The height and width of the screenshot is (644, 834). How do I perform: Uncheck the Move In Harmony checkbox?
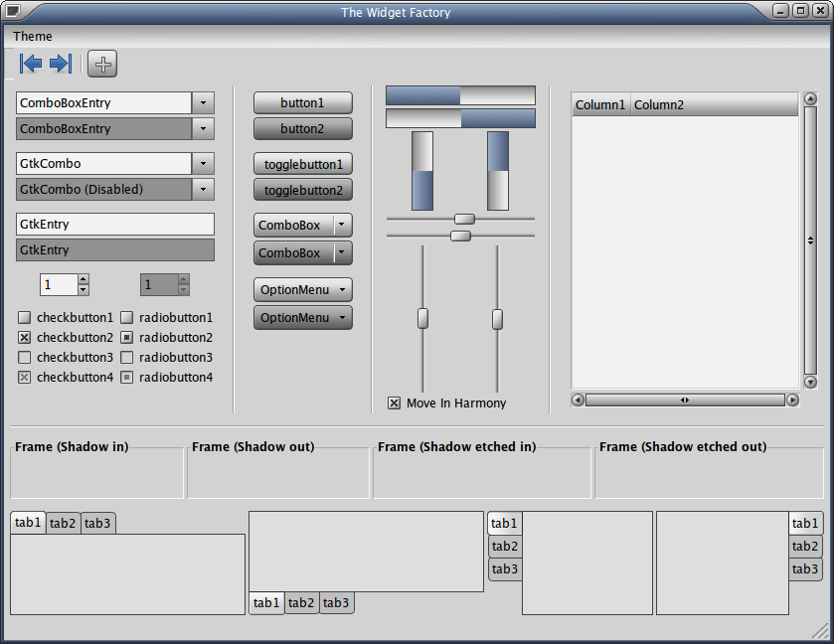click(x=395, y=402)
